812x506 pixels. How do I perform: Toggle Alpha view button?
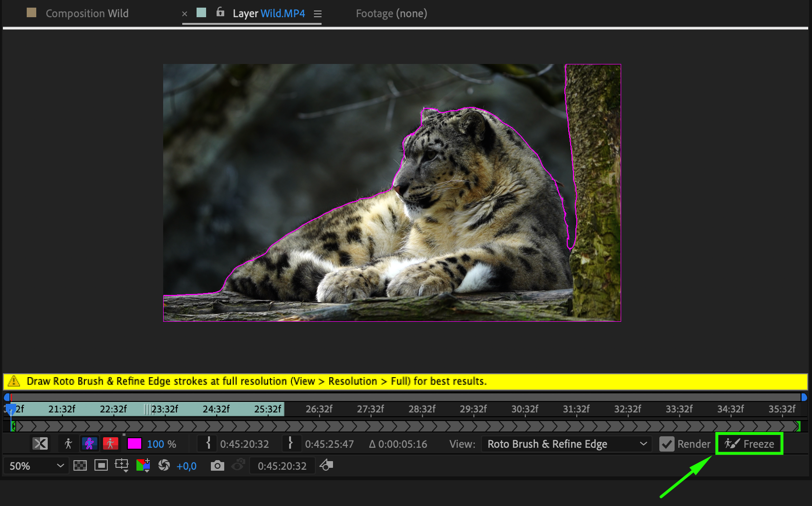68,444
